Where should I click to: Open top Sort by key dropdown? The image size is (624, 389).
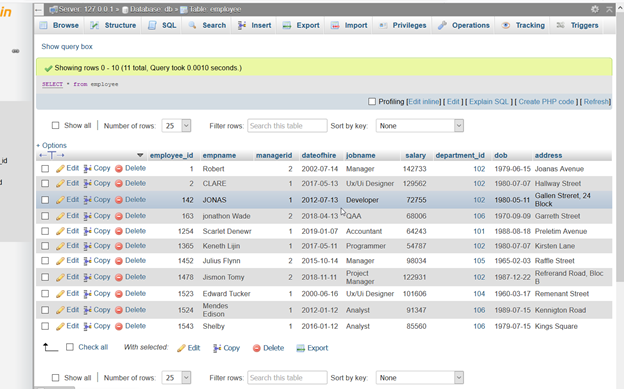(x=420, y=126)
